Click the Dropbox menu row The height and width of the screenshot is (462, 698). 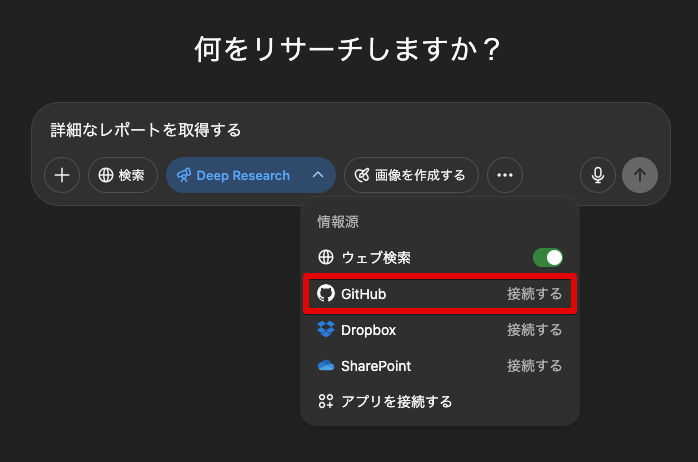pos(440,330)
